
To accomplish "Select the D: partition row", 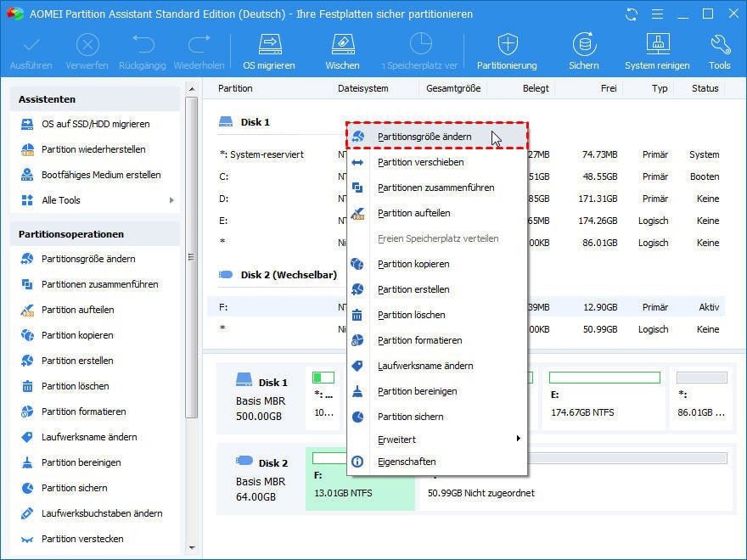I will tap(466, 199).
